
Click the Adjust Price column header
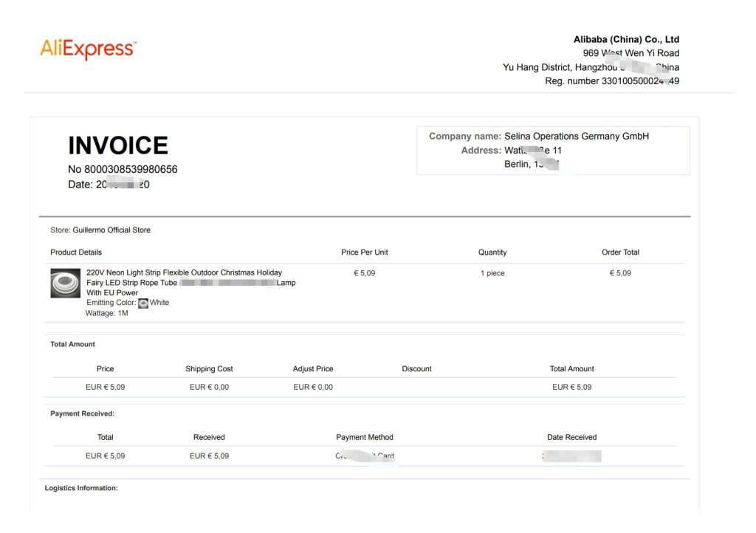[x=313, y=369]
